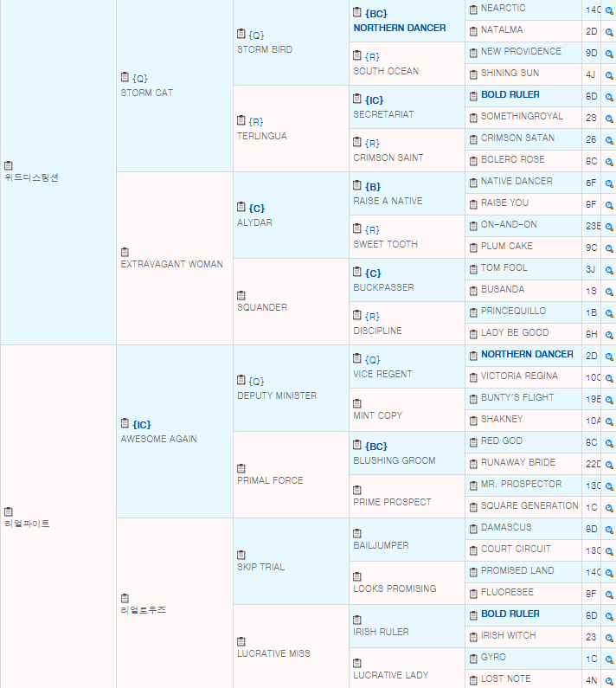This screenshot has width=616, height=688.
Task: Open NORTHERN DANCER link above VICTORIA REGINA
Action: [527, 354]
